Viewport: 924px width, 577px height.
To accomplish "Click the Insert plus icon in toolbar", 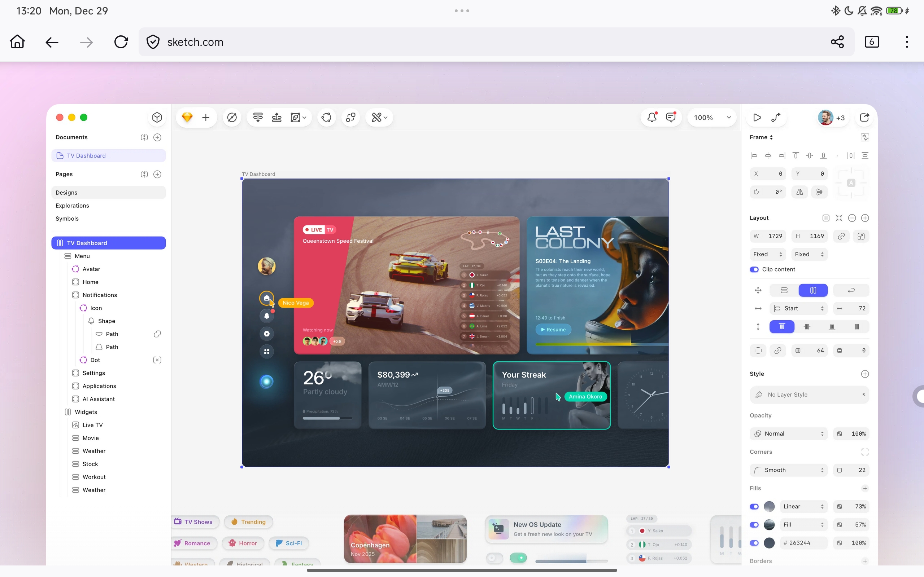I will tap(205, 117).
